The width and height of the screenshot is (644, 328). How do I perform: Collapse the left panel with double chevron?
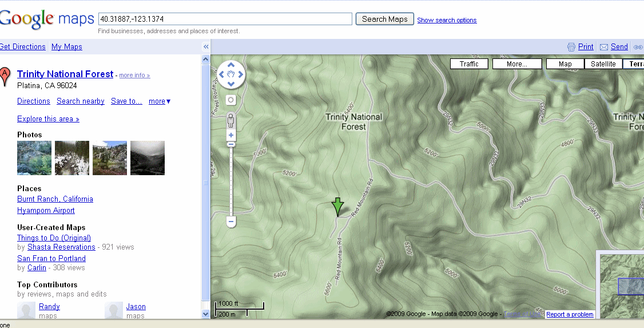click(x=206, y=47)
